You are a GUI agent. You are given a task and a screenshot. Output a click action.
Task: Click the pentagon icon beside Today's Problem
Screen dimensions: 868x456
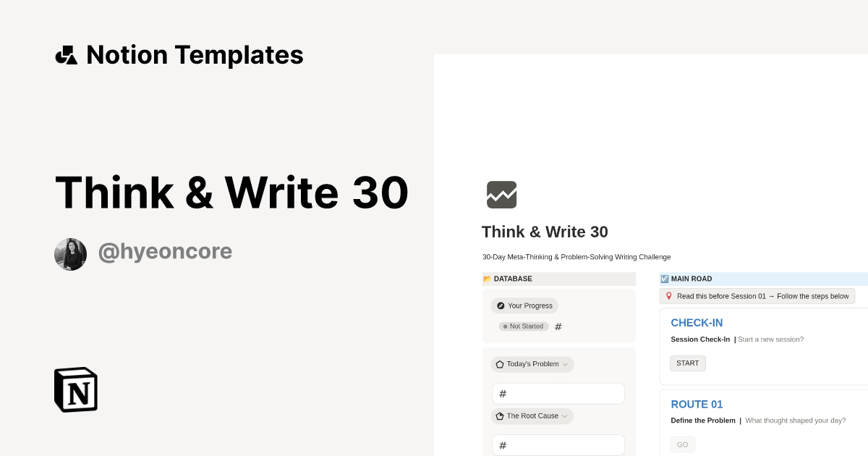pyautogui.click(x=500, y=364)
